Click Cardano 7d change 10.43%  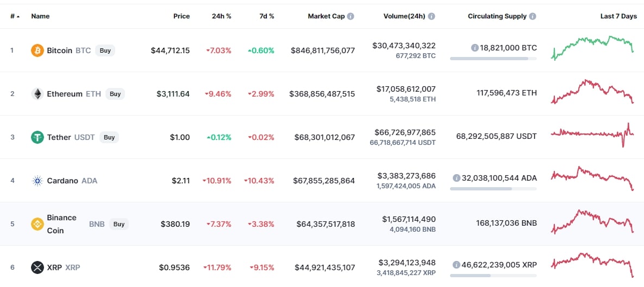coord(259,181)
